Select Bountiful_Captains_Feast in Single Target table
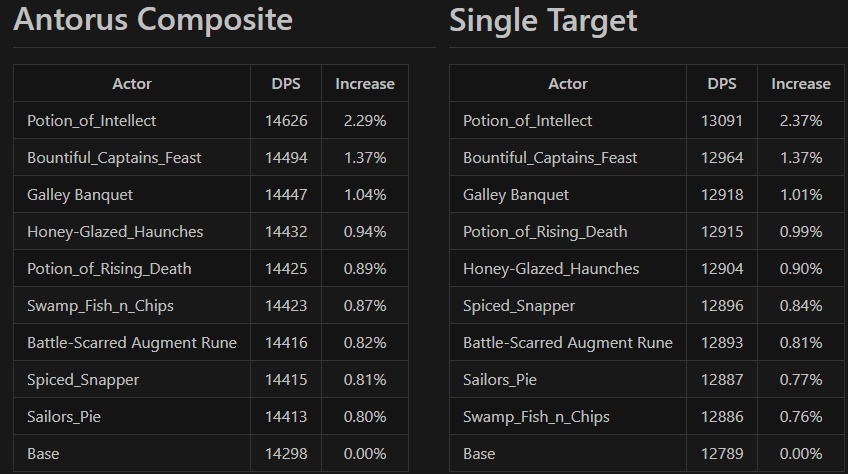848x474 pixels. (x=550, y=158)
